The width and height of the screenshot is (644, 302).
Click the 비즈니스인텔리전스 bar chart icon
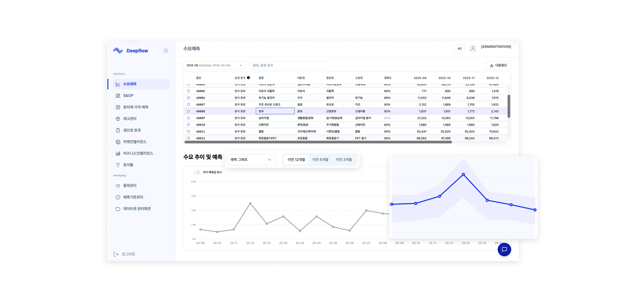tap(118, 153)
